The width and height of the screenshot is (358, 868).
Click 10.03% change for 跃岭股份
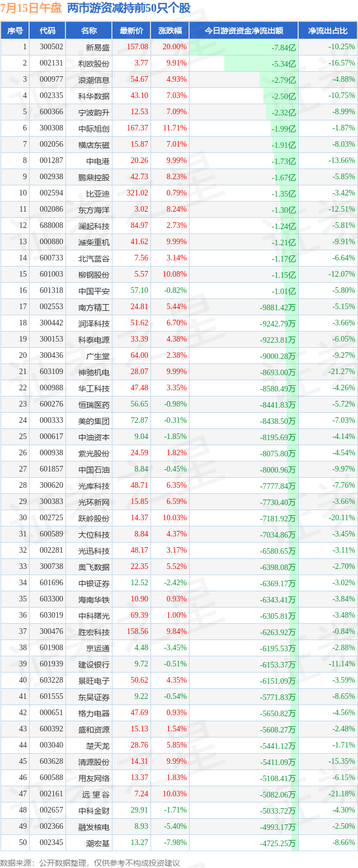point(175,518)
